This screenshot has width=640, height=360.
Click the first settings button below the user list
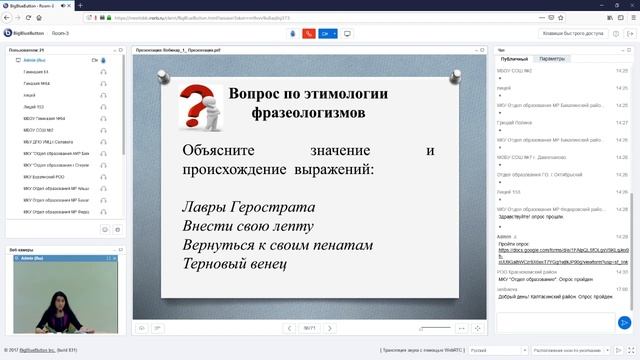(105, 229)
